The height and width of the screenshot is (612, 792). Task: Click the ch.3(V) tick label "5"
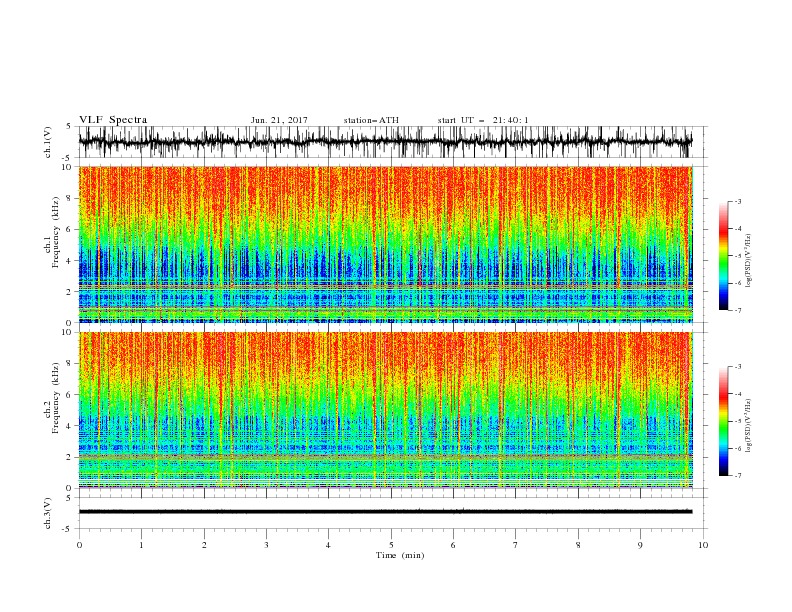pos(70,498)
